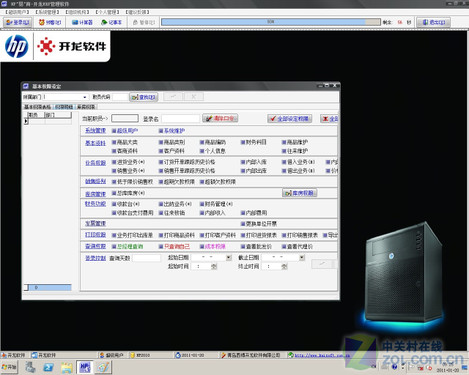
Task: Toggle the 收款台(*) checkbox
Action: (114, 204)
